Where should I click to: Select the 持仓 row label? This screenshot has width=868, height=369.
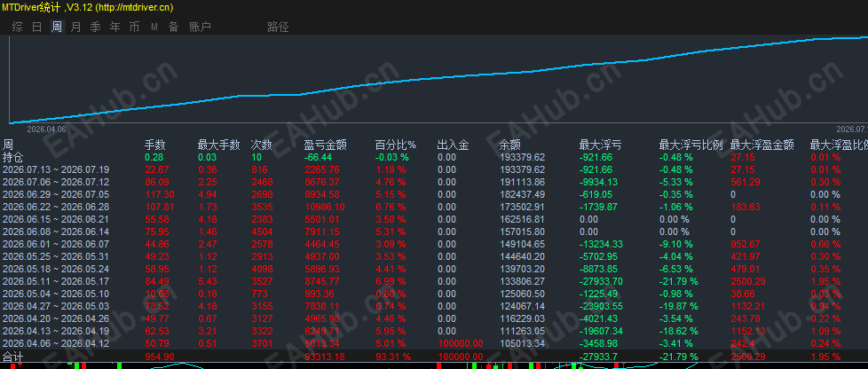pyautogui.click(x=12, y=157)
